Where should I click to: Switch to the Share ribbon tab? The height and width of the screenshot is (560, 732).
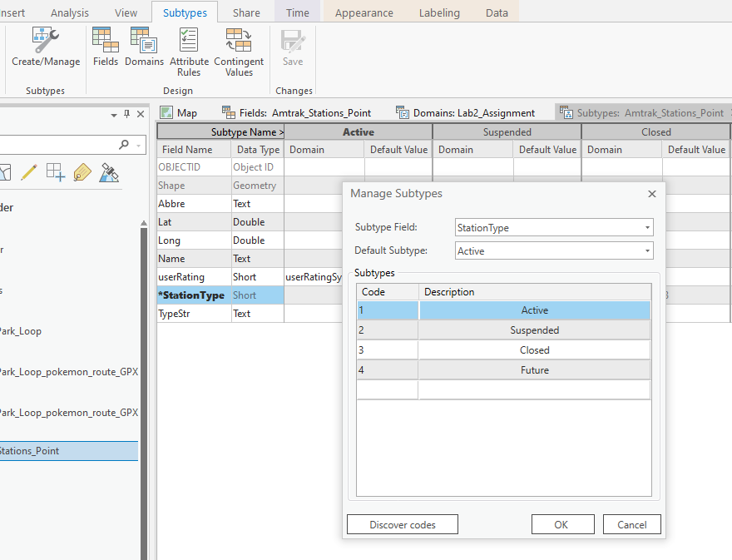pyautogui.click(x=246, y=12)
